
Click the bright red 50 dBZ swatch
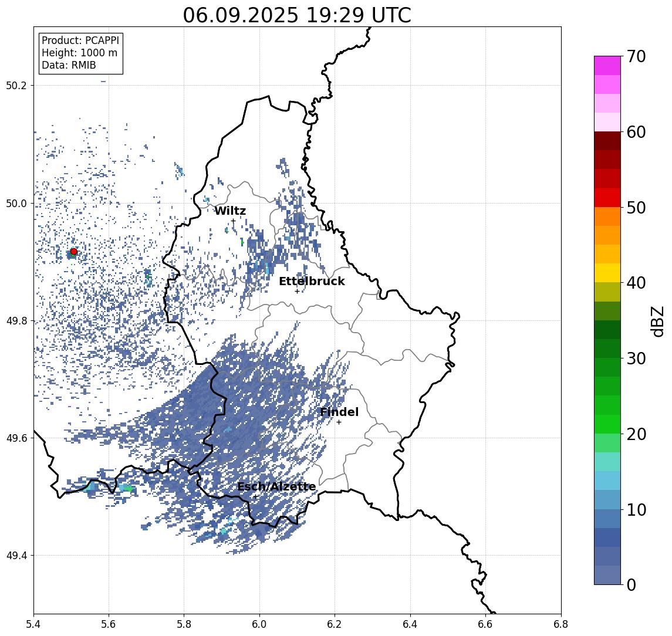tap(607, 198)
